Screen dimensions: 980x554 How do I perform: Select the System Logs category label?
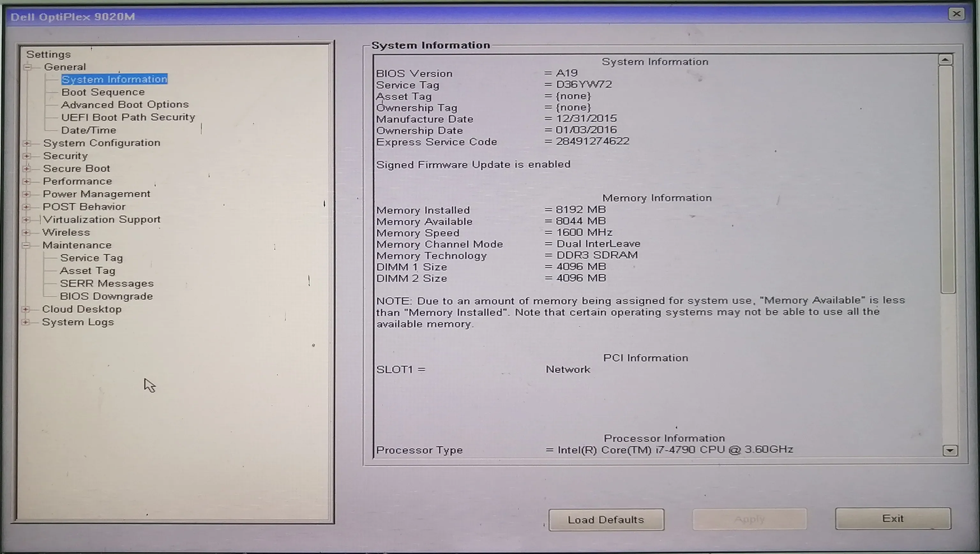[x=78, y=322]
